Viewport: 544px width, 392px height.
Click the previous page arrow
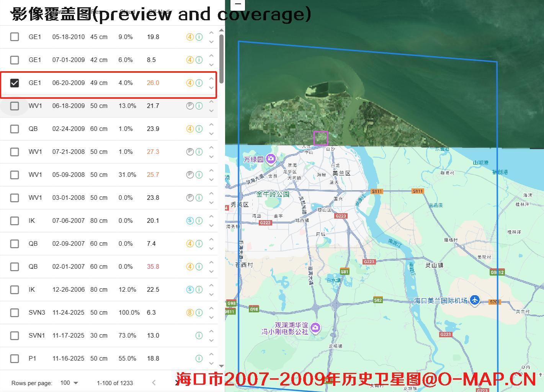point(154,382)
